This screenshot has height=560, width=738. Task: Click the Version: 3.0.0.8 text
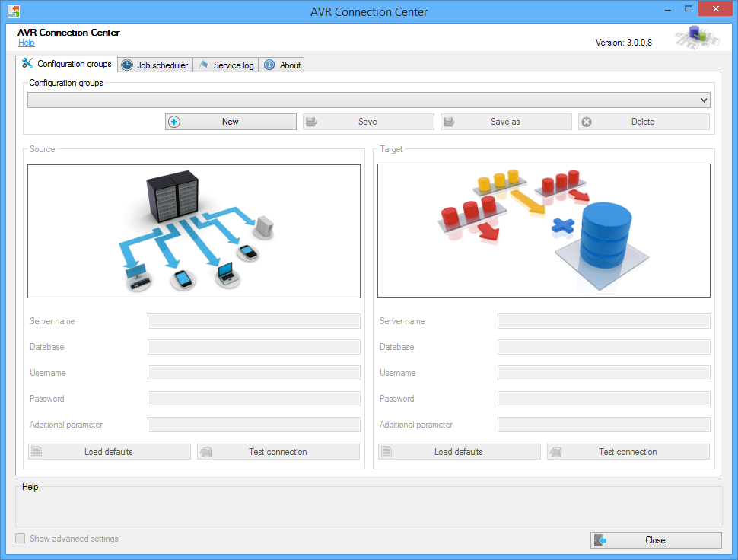tap(624, 43)
